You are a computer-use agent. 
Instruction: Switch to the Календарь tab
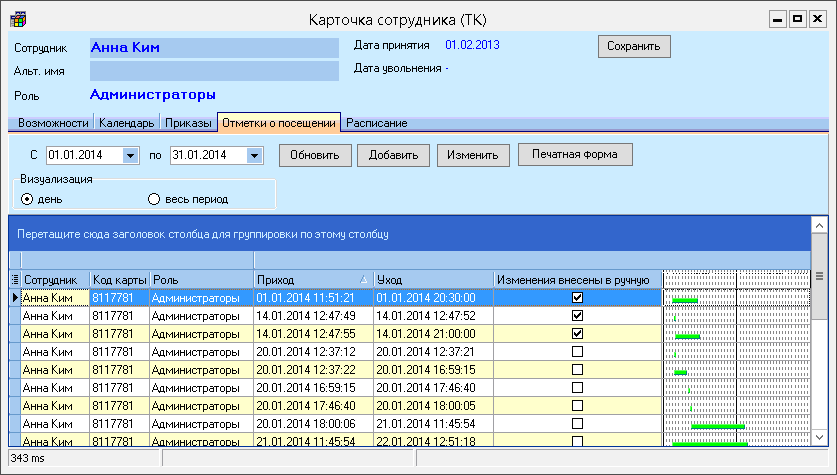(127, 123)
